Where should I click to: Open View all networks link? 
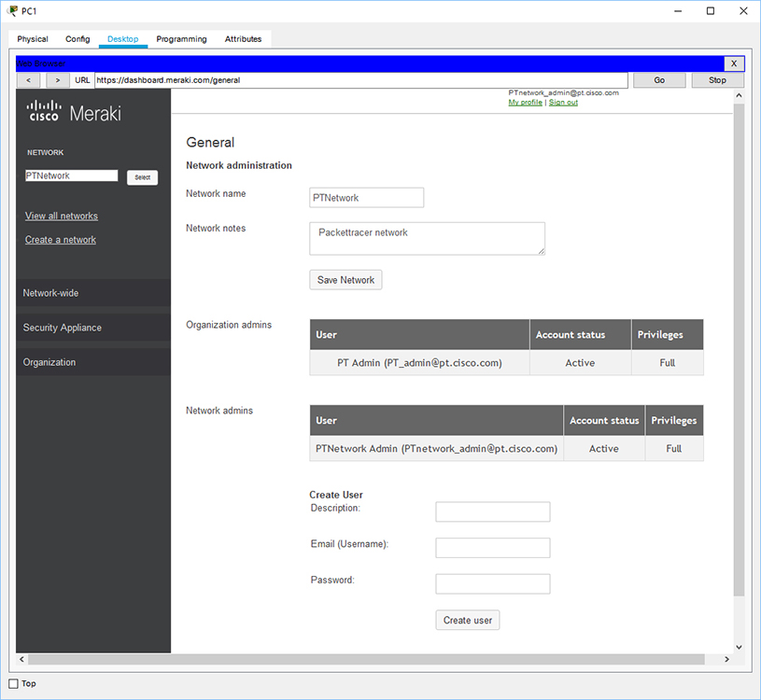coord(61,216)
